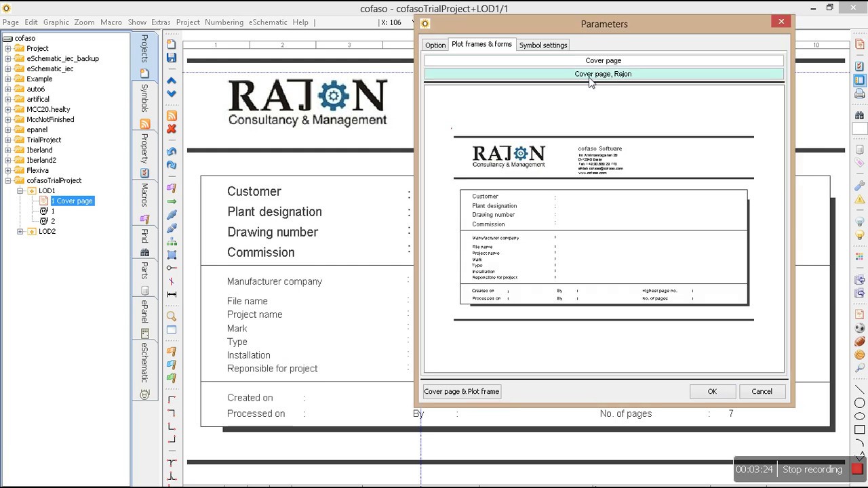Click the blue down arrow icon
The height and width of the screenshot is (488, 868).
[172, 94]
